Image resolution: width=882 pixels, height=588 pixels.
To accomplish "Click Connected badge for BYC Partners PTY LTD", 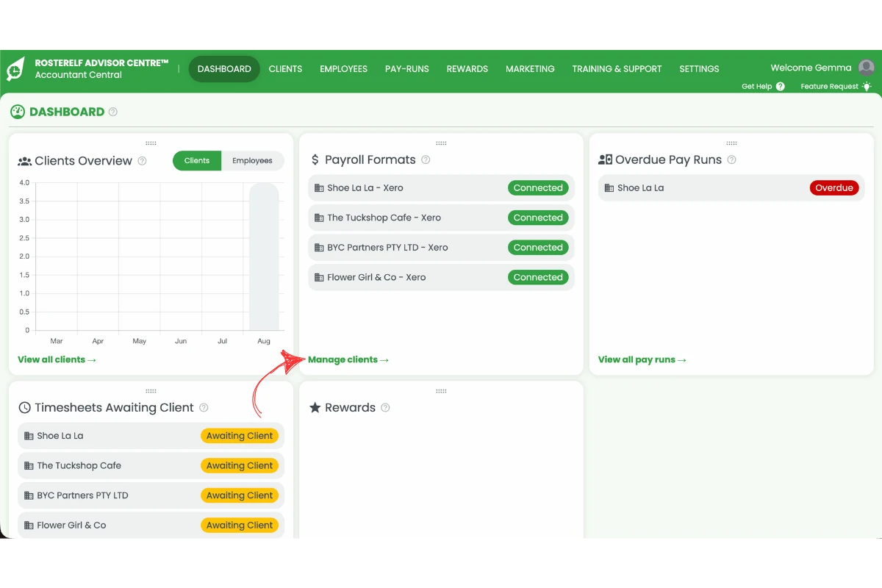I will [538, 248].
